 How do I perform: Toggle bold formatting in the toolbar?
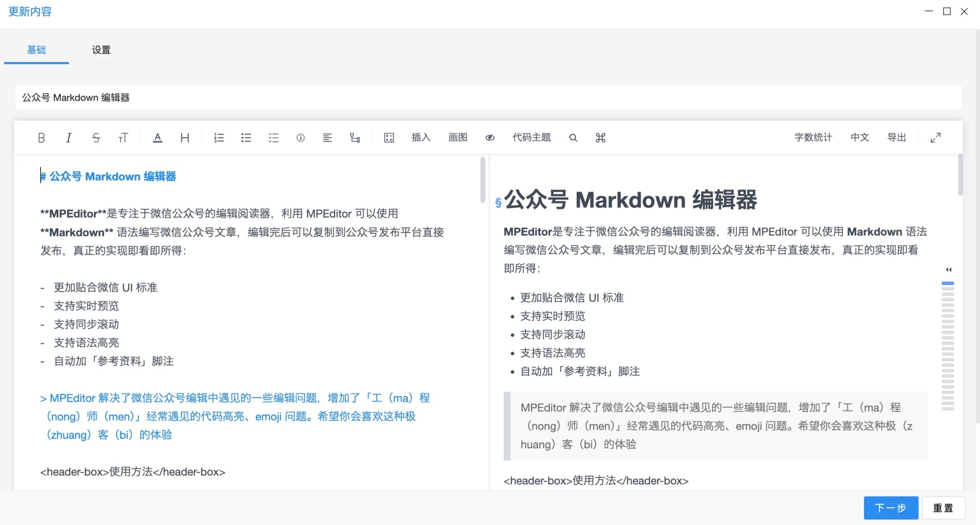coord(41,138)
